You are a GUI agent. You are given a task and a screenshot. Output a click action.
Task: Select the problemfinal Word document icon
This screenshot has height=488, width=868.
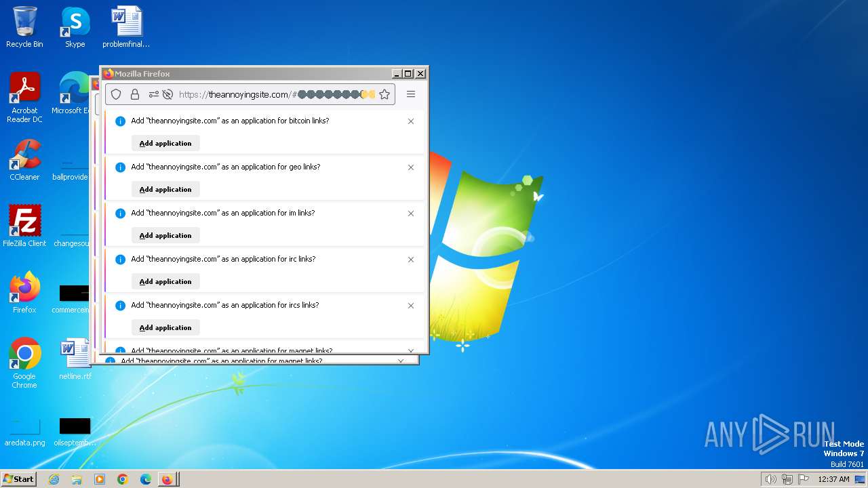pos(126,27)
